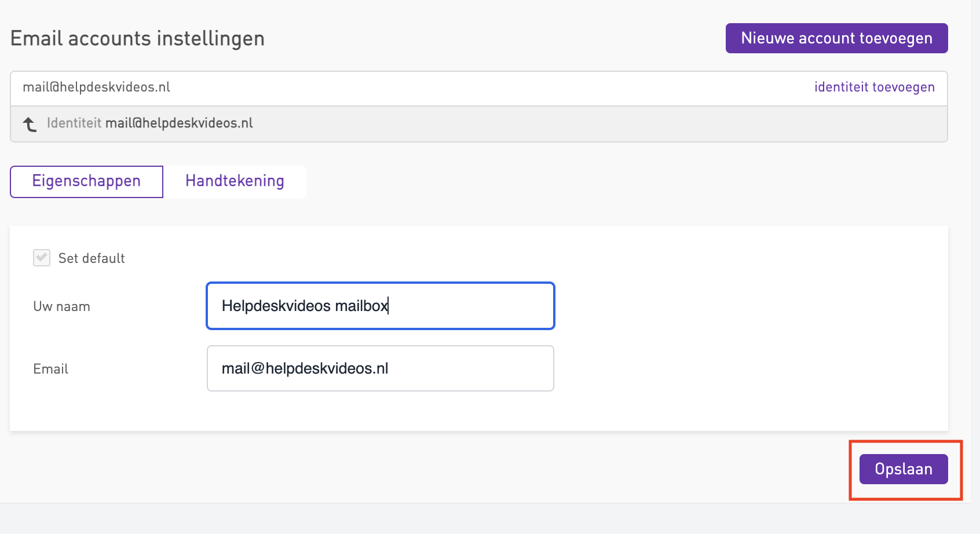Click helpdeskvideos.nl domain text in Email field

[327, 368]
